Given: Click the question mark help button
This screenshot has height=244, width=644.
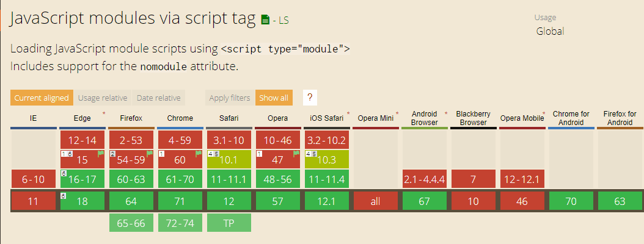Looking at the screenshot, I should 310,98.
